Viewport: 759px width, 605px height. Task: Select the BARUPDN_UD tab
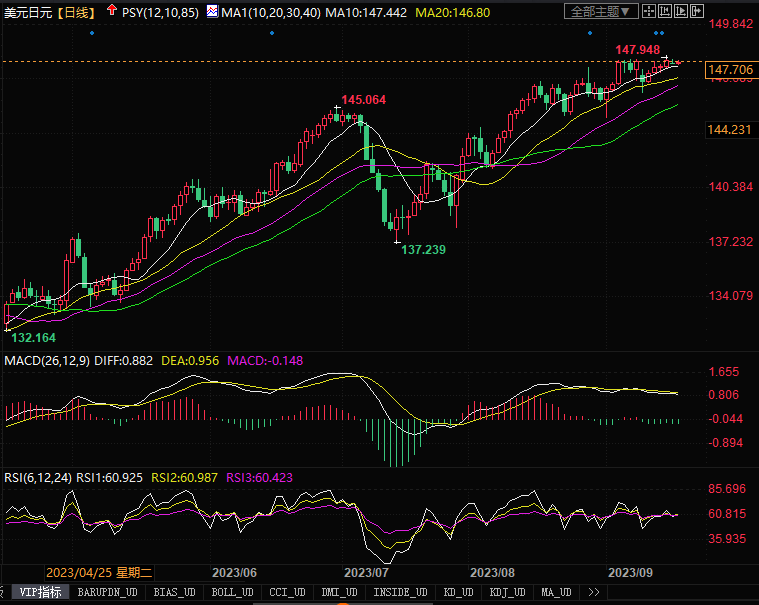click(x=108, y=592)
